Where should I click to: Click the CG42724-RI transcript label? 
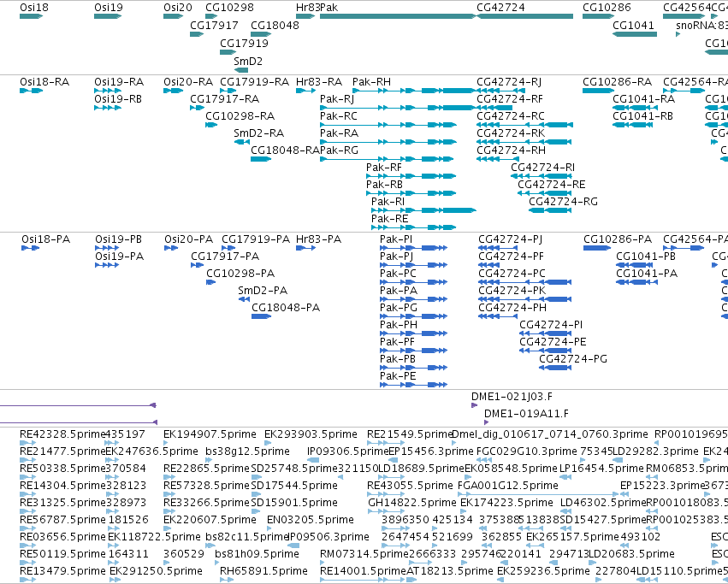pyautogui.click(x=542, y=167)
